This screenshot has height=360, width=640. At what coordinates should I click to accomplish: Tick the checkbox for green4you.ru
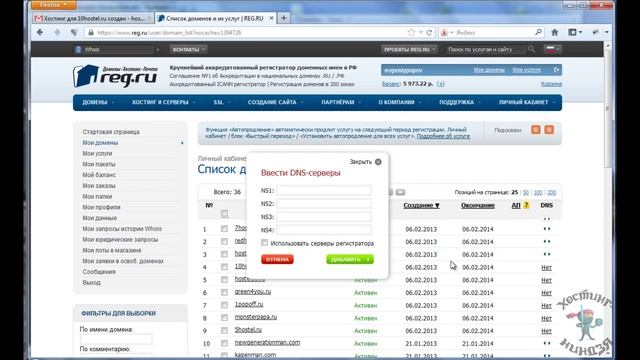(x=224, y=292)
